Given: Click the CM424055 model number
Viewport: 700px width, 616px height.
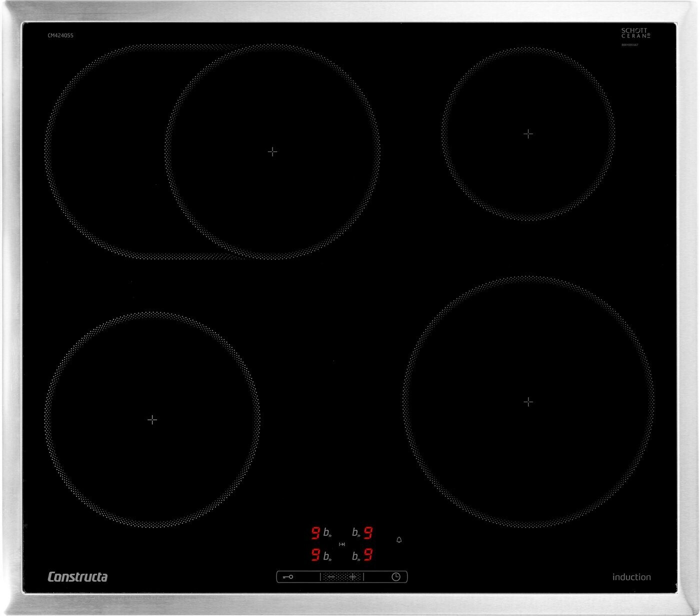Looking at the screenshot, I should pos(60,36).
